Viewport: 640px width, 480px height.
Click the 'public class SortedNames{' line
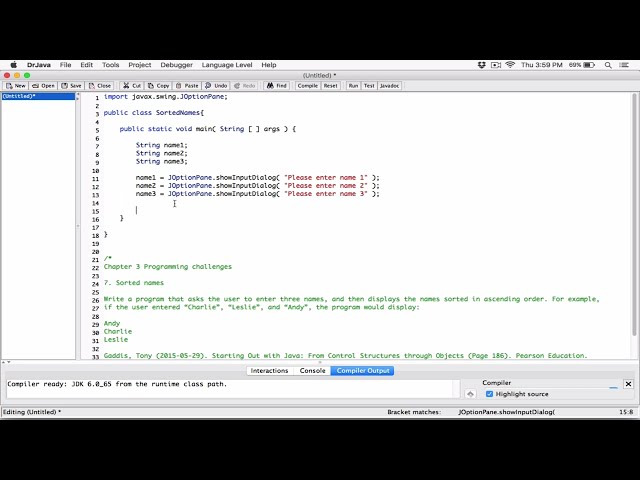[153, 113]
